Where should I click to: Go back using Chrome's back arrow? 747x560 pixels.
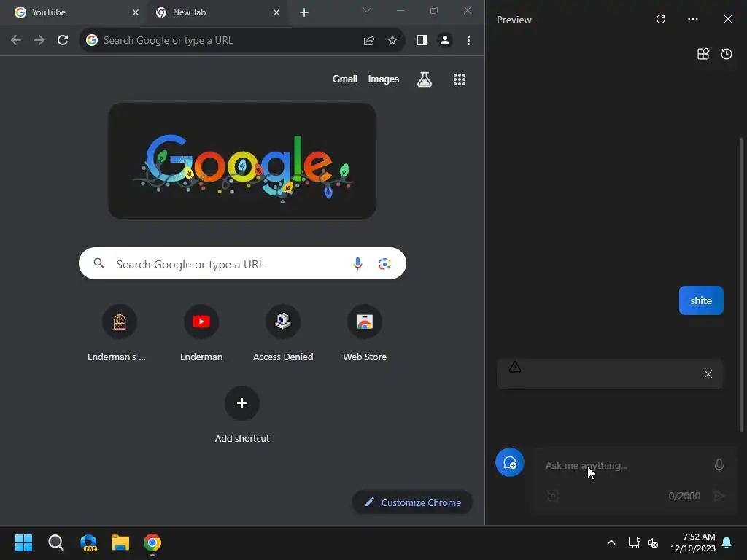click(16, 41)
